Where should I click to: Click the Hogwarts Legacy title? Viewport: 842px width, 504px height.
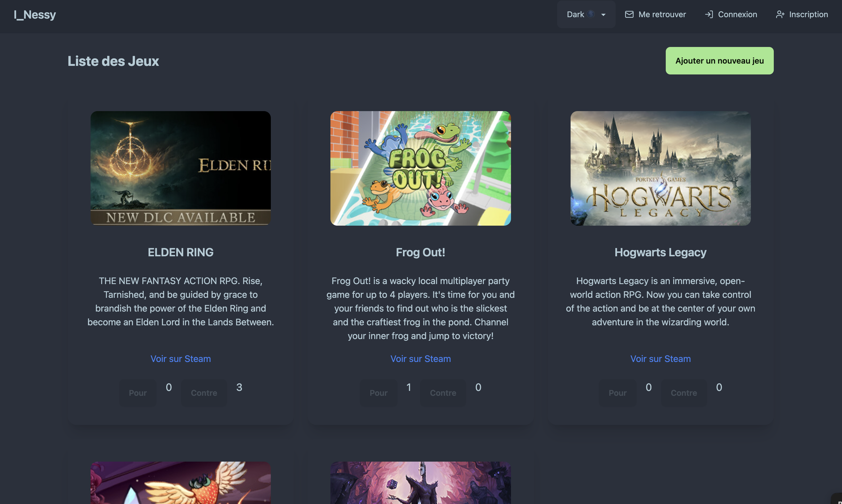click(x=660, y=252)
